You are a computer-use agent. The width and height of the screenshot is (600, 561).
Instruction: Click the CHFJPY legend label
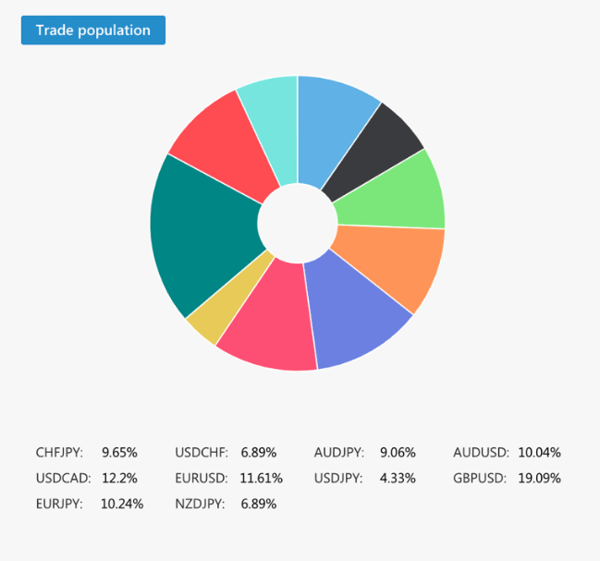(60, 453)
